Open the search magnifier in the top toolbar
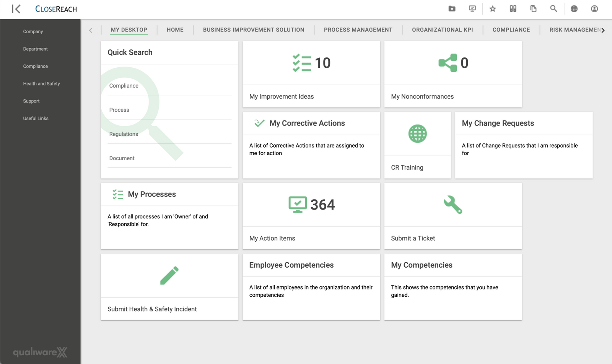 click(x=553, y=8)
